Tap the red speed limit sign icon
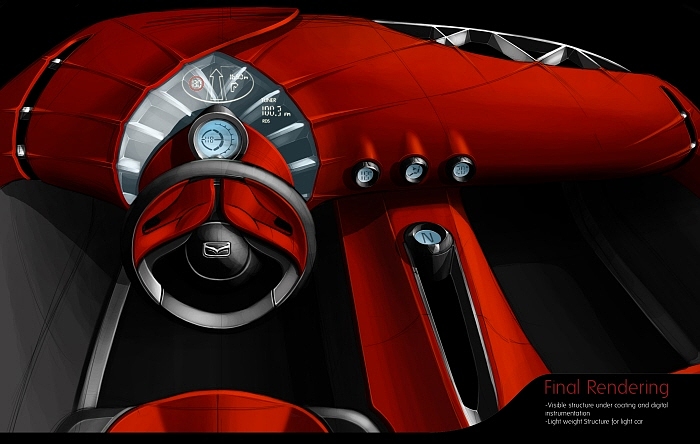The height and width of the screenshot is (444, 700). 196,84
